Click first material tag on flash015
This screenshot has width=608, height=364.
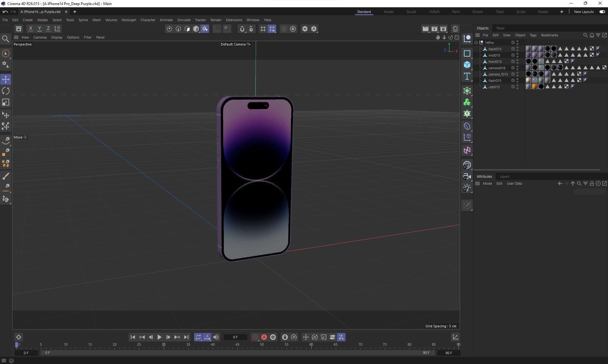point(528,80)
